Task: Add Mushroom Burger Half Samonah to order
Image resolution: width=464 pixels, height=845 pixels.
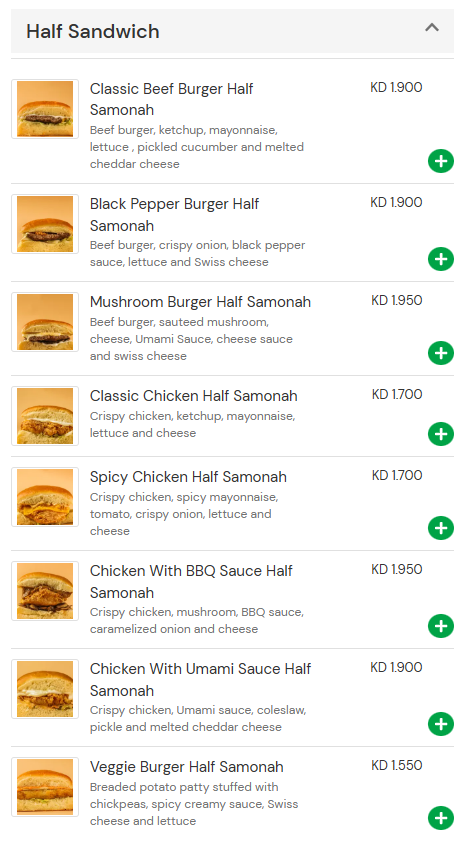Action: pyautogui.click(x=441, y=353)
